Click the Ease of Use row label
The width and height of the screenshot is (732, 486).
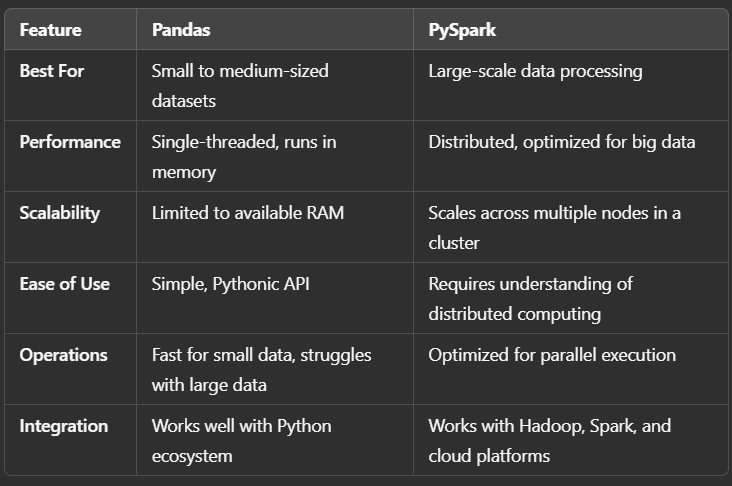64,284
